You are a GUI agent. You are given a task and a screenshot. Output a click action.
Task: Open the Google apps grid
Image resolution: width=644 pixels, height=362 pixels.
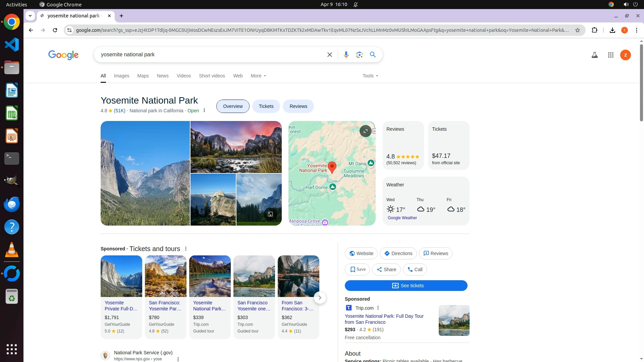pos(610,55)
